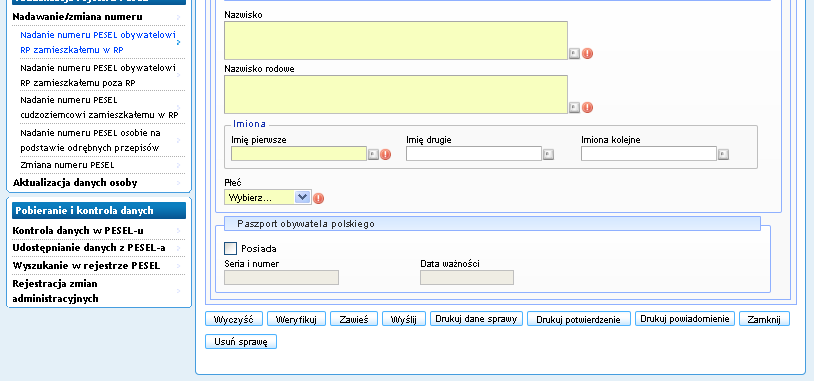
Task: Open Zmiana numeru PESEL menu item
Action: [x=67, y=165]
